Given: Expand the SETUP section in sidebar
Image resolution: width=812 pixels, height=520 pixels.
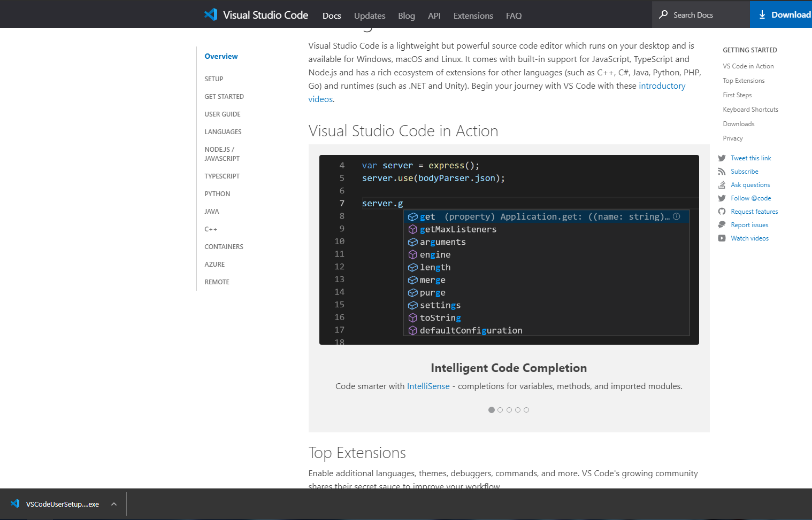Looking at the screenshot, I should tap(214, 79).
